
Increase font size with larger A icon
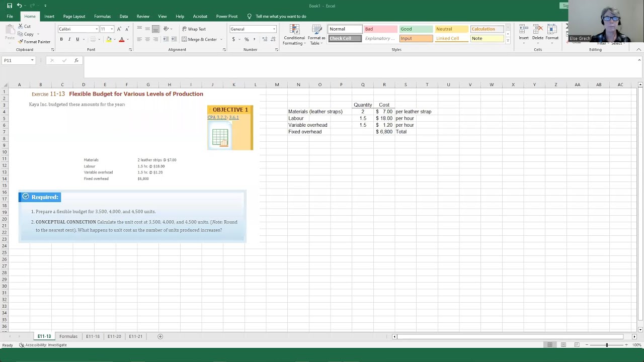click(x=119, y=29)
